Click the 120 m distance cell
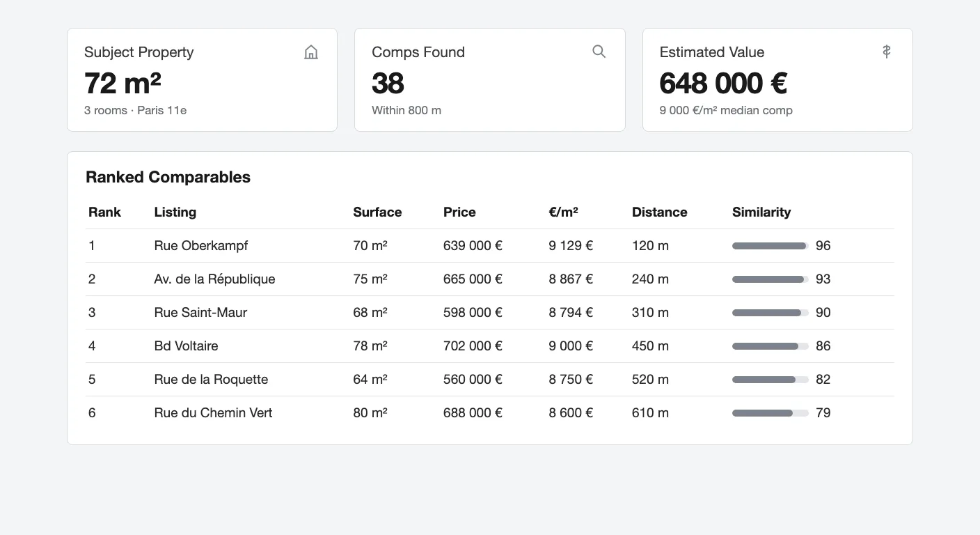980x535 pixels. tap(650, 246)
